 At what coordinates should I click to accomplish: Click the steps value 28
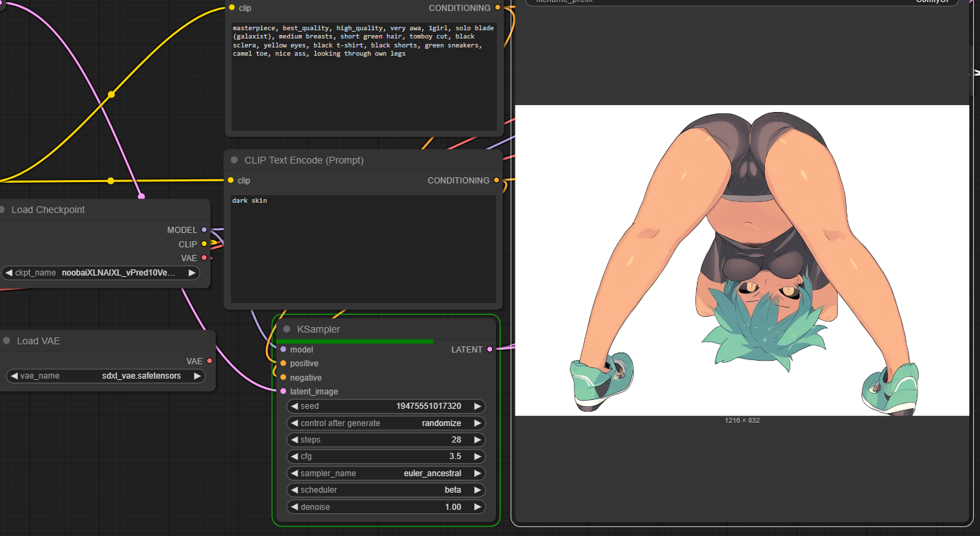[456, 440]
